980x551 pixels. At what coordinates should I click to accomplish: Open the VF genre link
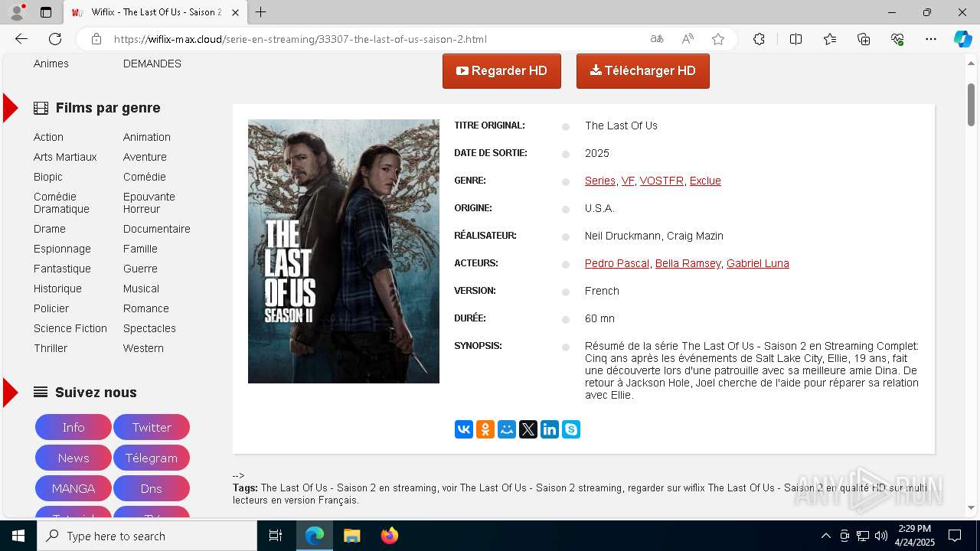[x=628, y=181]
